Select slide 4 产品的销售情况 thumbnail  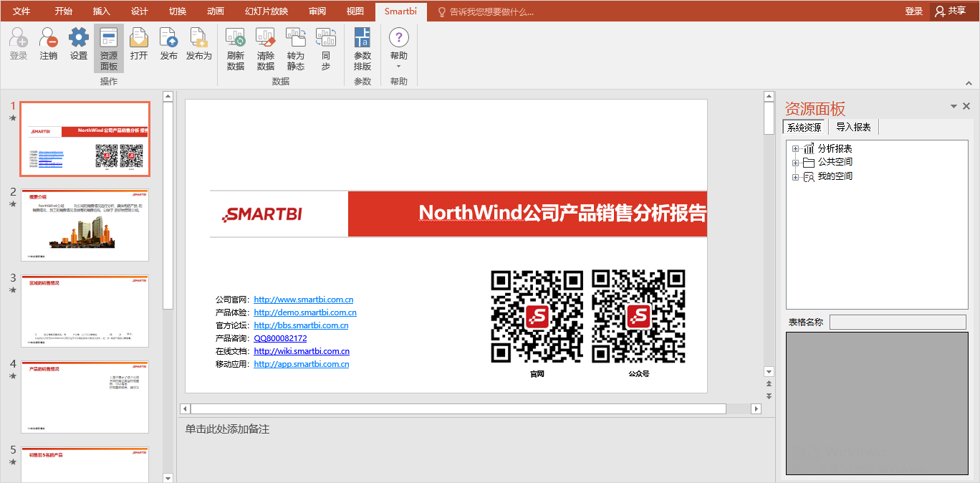(85, 397)
